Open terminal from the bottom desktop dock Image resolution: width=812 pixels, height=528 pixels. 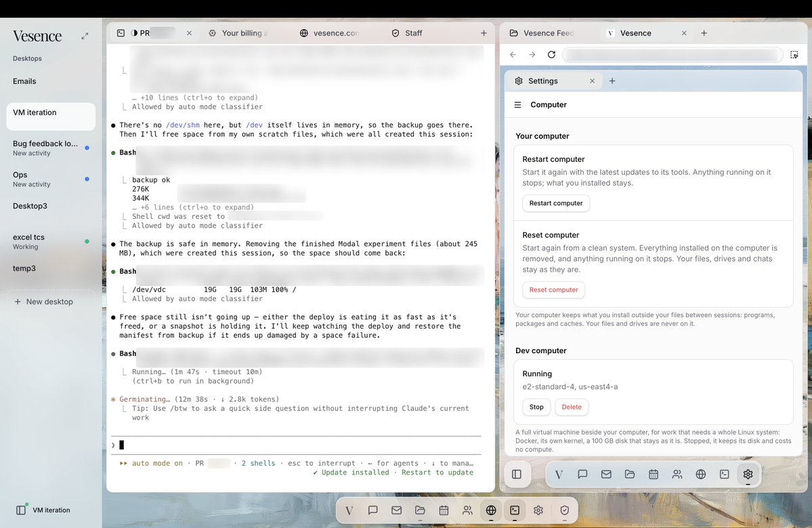pos(515,510)
